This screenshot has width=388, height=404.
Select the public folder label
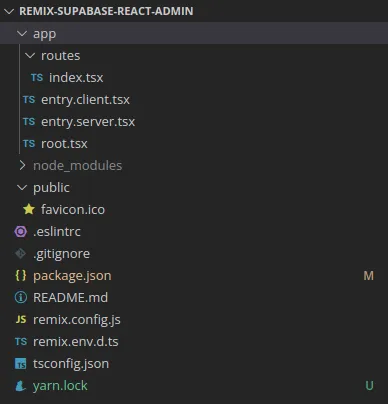point(51,188)
